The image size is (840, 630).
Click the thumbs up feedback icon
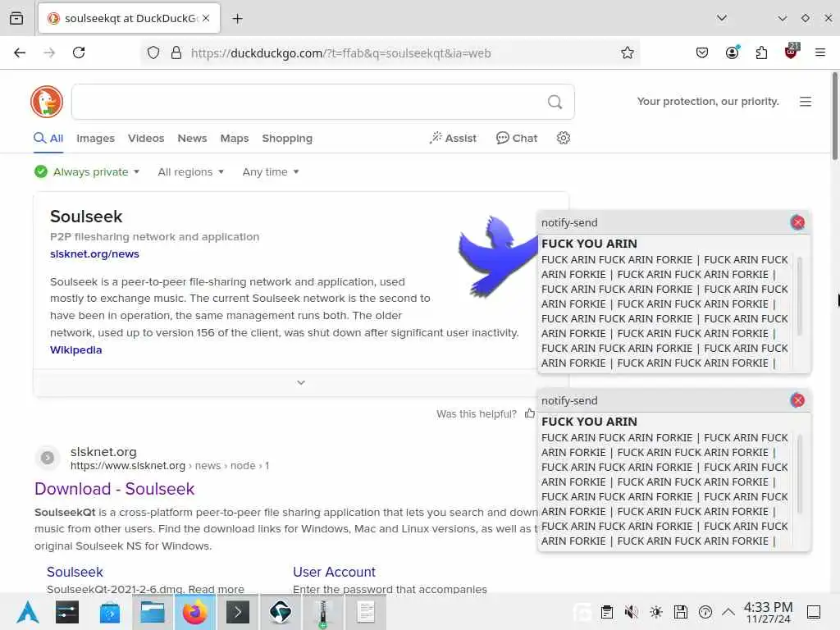click(x=530, y=413)
